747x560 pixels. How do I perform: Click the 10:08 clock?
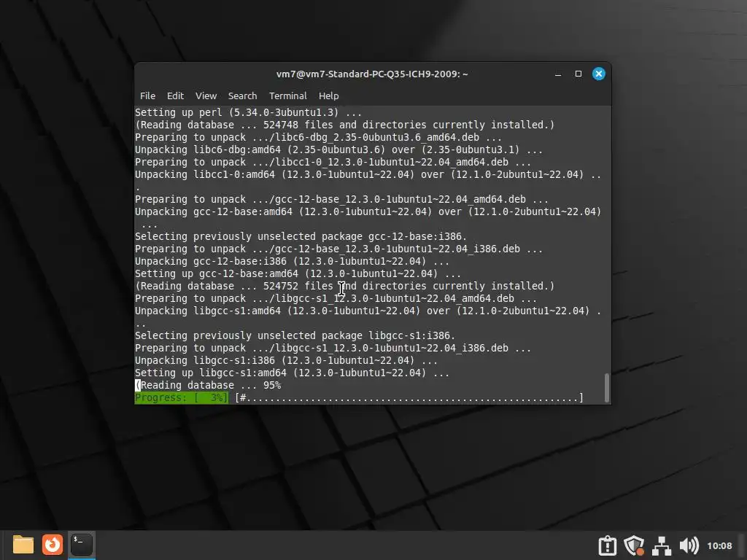[719, 545]
